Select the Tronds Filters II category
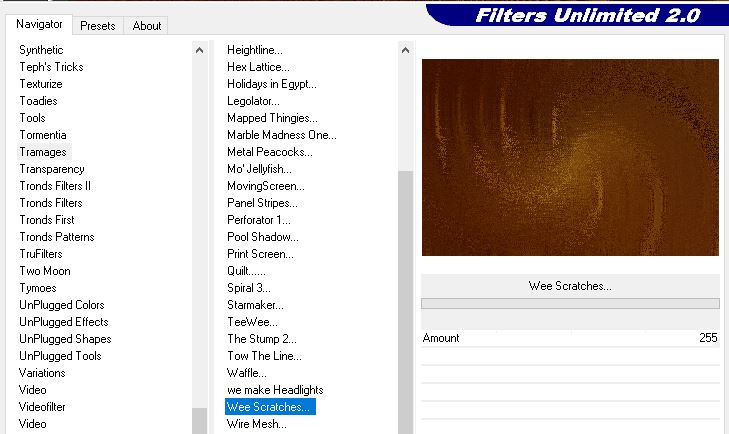This screenshot has width=729, height=434. coord(55,186)
